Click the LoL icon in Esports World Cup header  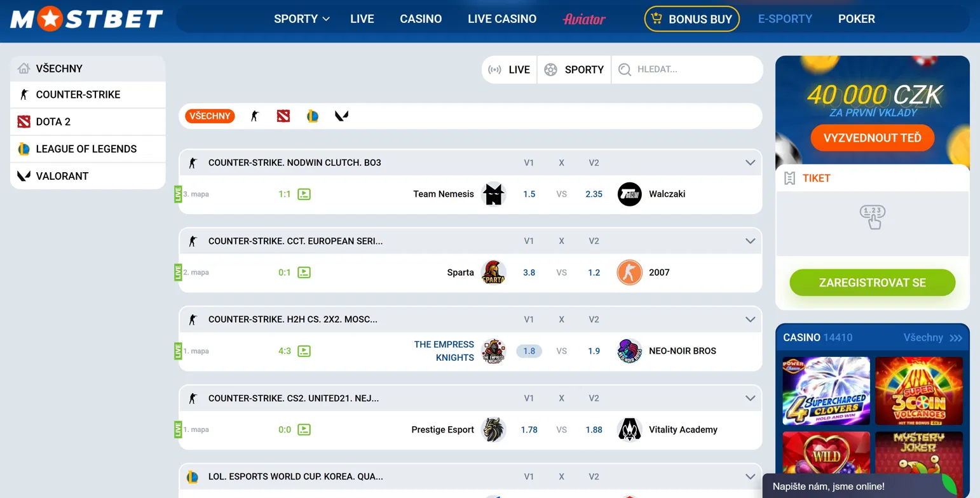tap(193, 476)
